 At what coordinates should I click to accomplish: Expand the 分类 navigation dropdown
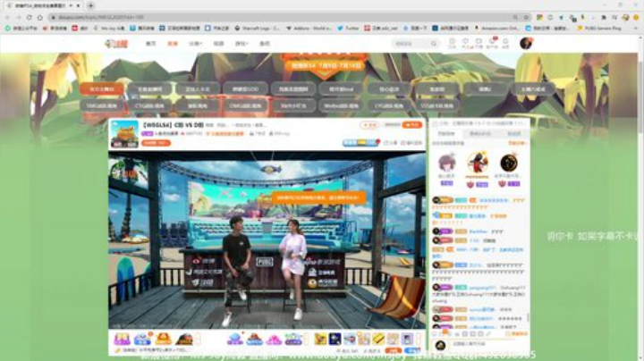[195, 44]
